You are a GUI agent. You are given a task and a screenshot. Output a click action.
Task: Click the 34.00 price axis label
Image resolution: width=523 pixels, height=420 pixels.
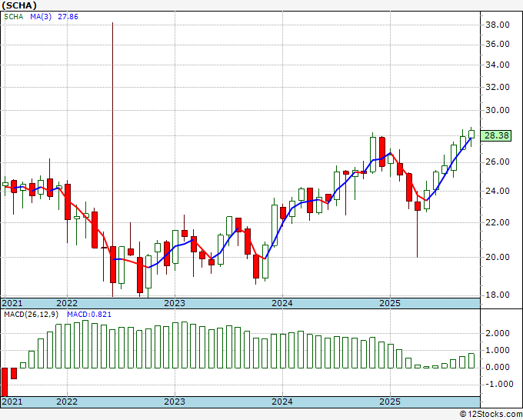pyautogui.click(x=498, y=65)
